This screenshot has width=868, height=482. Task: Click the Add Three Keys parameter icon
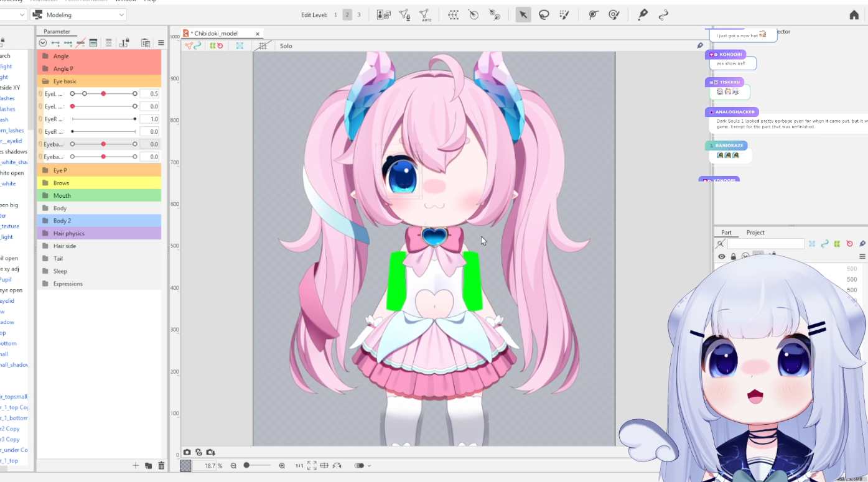click(x=68, y=43)
